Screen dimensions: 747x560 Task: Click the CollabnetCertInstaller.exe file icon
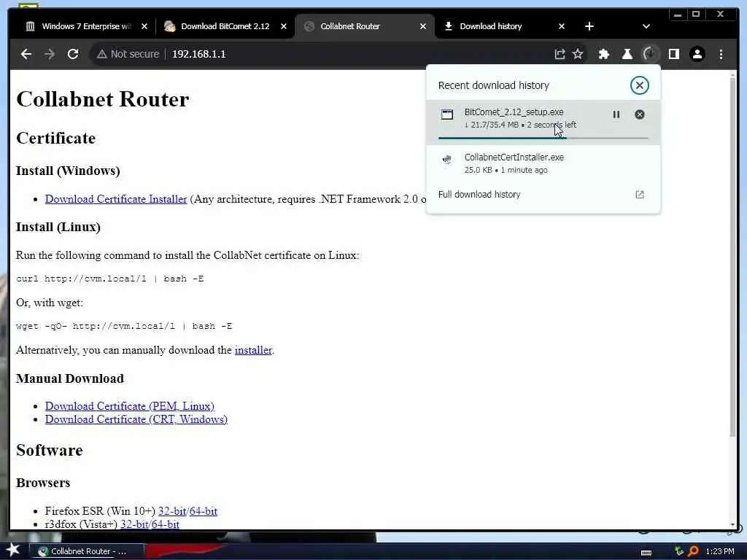tap(447, 160)
